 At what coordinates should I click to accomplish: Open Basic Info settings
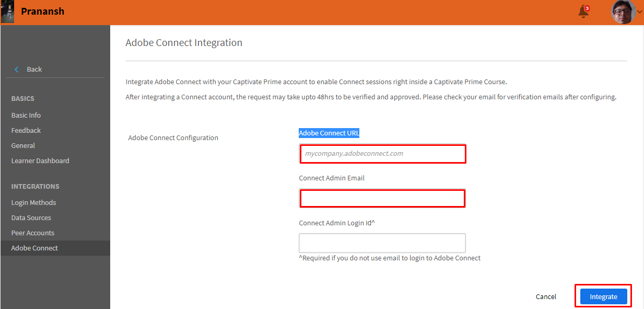26,115
